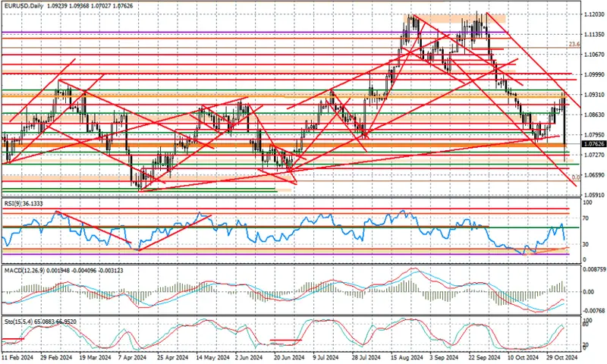Click the 1.11350 price axis label
The height and width of the screenshot is (364, 607).
[593, 34]
